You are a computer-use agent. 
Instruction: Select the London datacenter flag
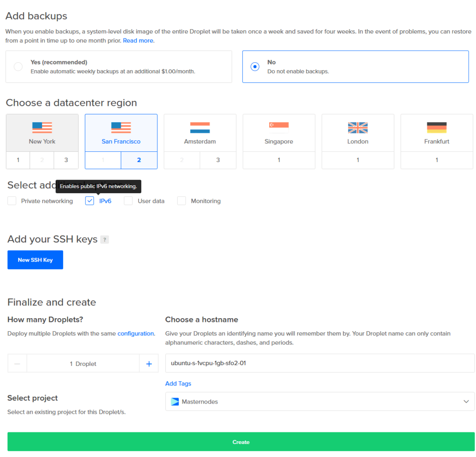point(357,126)
